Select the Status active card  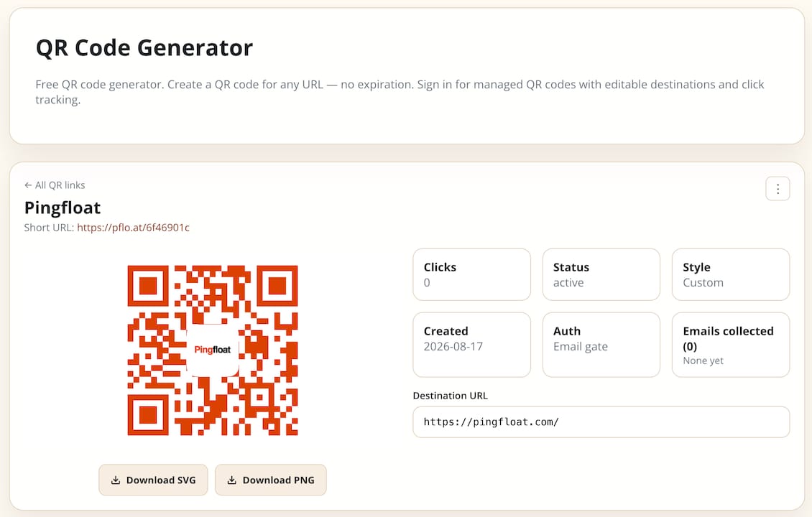pyautogui.click(x=601, y=274)
